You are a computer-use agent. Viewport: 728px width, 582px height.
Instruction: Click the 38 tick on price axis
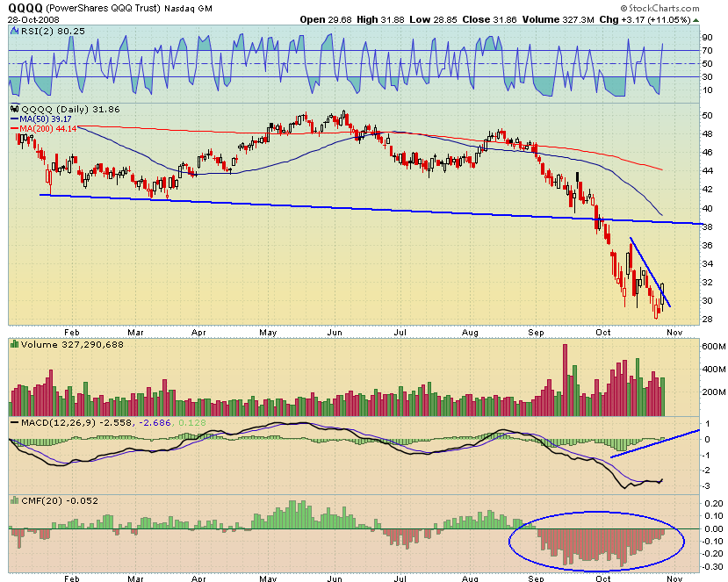coord(708,227)
